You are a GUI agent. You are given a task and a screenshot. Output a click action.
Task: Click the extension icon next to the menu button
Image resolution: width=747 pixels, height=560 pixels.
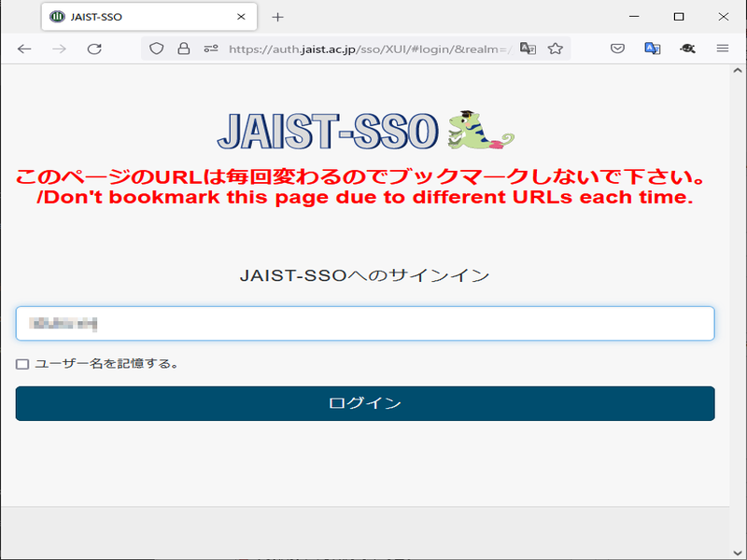tap(687, 49)
